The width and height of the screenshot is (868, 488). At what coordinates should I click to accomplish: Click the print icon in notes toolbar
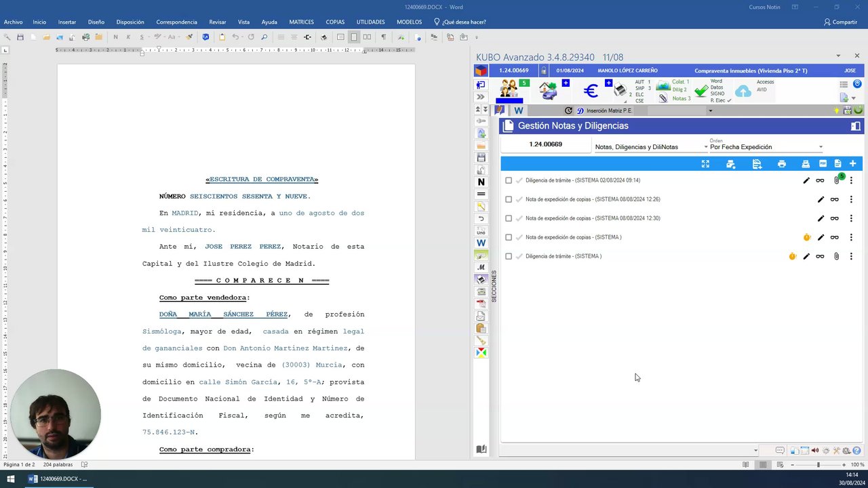pyautogui.click(x=782, y=163)
